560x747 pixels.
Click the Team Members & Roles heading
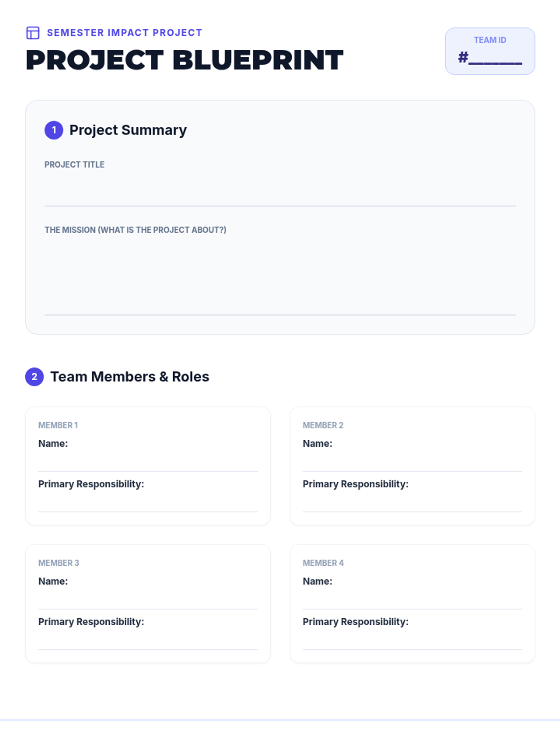(130, 377)
